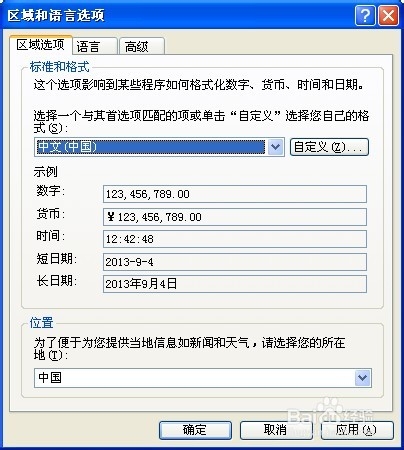
Task: Apply changes with 应用(A) button
Action: click(357, 430)
